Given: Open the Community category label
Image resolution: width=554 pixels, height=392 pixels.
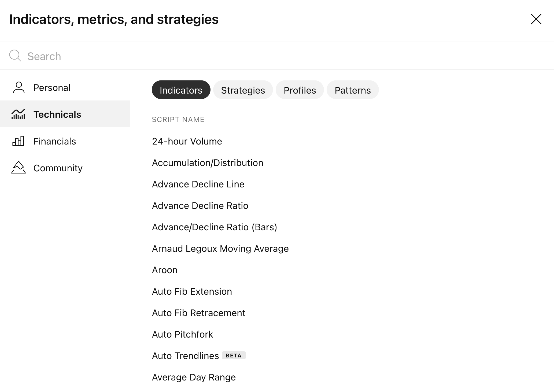Looking at the screenshot, I should tap(58, 168).
